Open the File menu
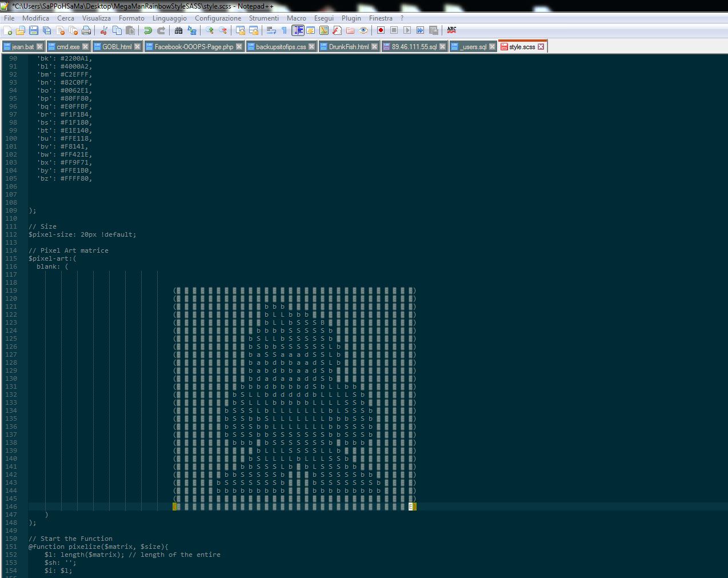Viewport: 728px width, 578px height. click(x=9, y=18)
